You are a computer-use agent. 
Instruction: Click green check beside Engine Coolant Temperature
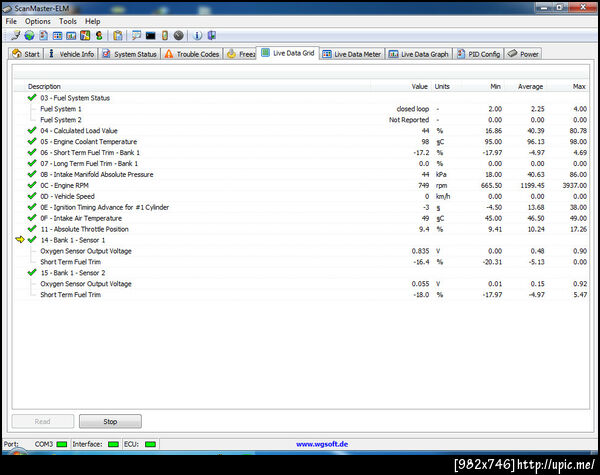(x=32, y=141)
